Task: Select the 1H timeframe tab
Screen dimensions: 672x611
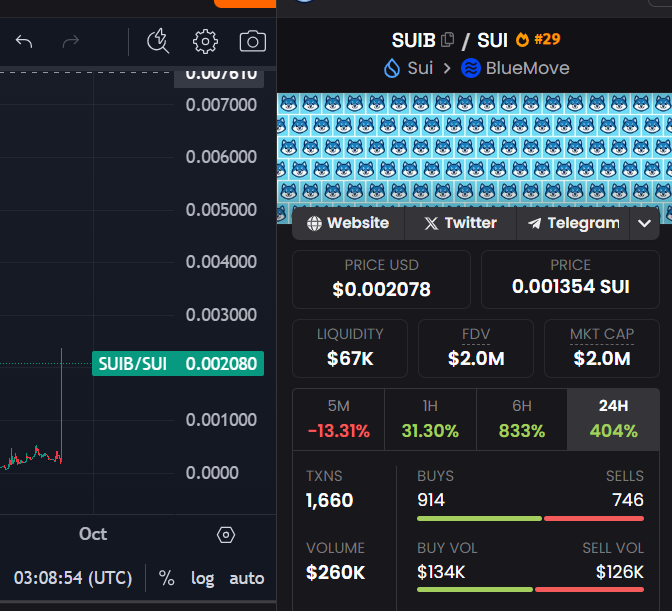Action: click(x=430, y=419)
